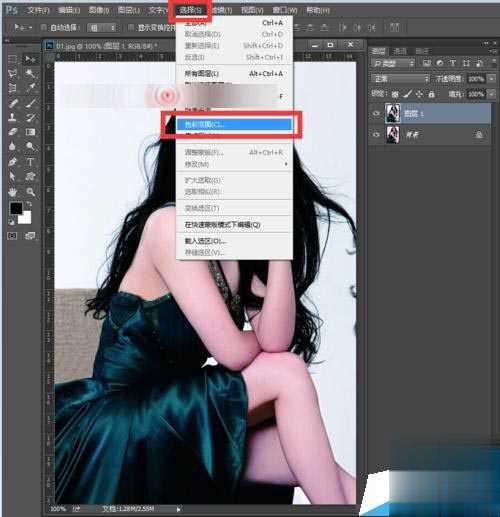Select the Pen tool
500x517 pixels.
(13, 162)
